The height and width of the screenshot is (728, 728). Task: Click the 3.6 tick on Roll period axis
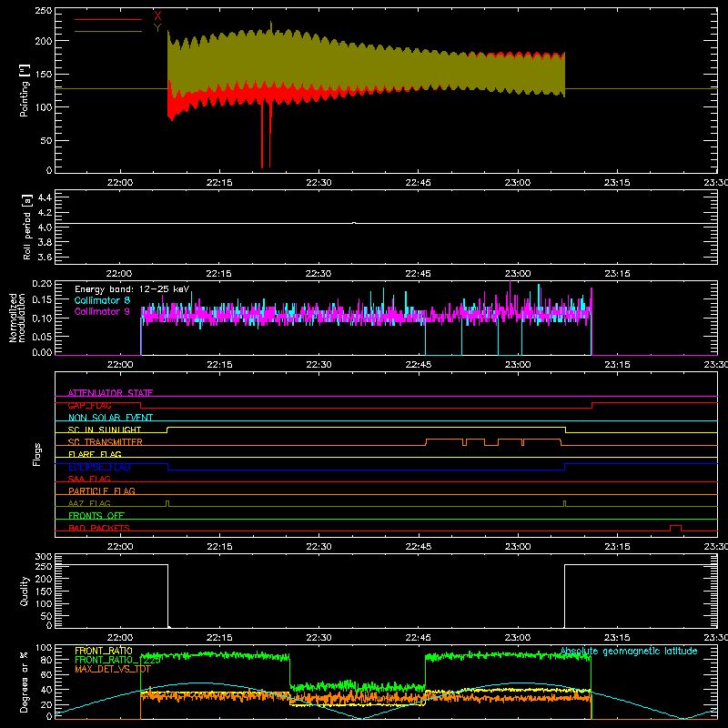(x=45, y=258)
